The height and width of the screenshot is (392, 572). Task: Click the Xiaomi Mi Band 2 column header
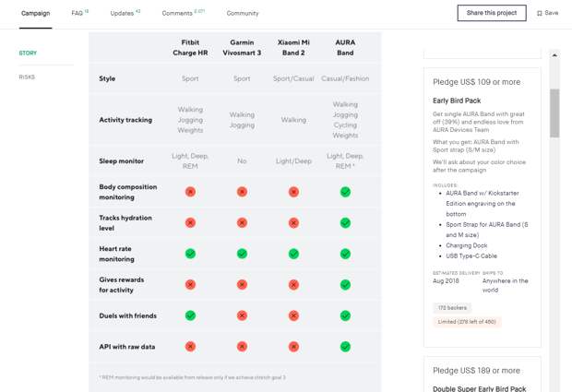coord(293,48)
